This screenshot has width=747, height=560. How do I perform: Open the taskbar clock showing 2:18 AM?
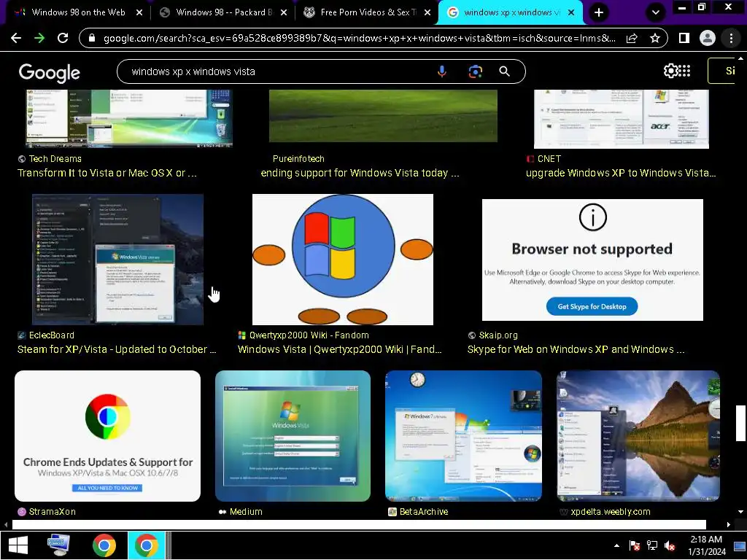(x=706, y=545)
